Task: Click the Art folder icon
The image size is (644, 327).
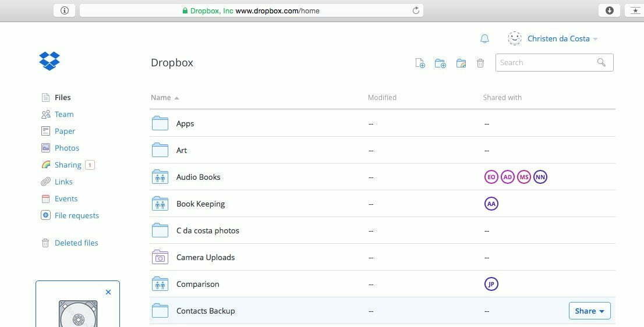Action: coord(160,150)
